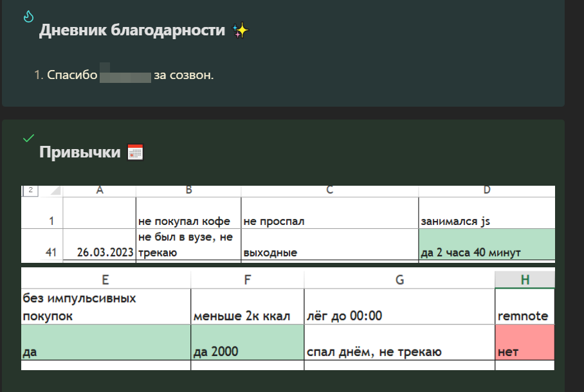Click cell 'выходные'
The image size is (584, 392).
point(329,245)
